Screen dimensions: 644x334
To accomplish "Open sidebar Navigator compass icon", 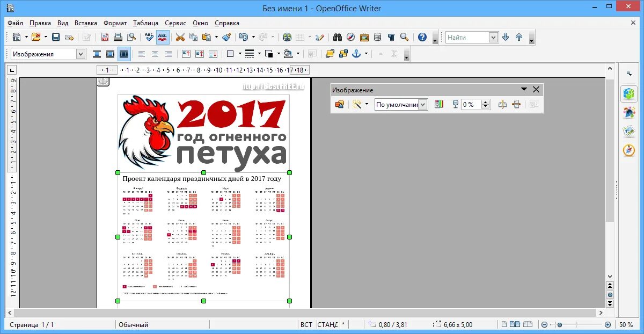I will [x=628, y=150].
